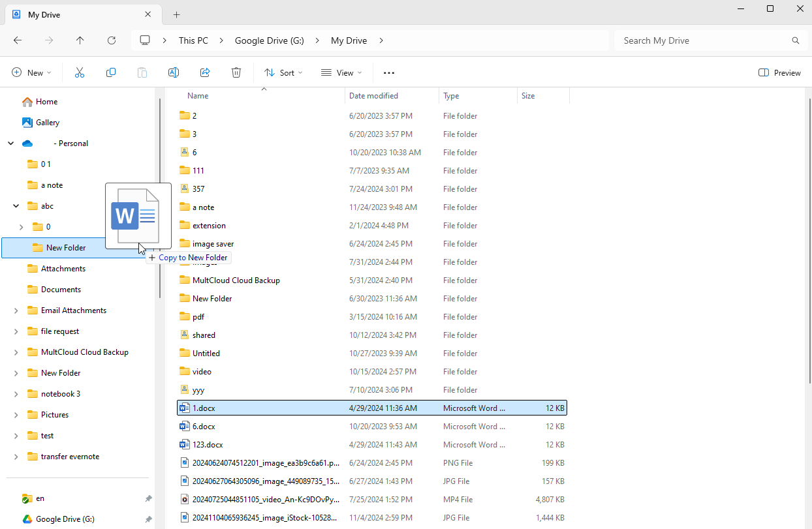Open the View dropdown menu
This screenshot has height=529, width=812.
(x=341, y=72)
